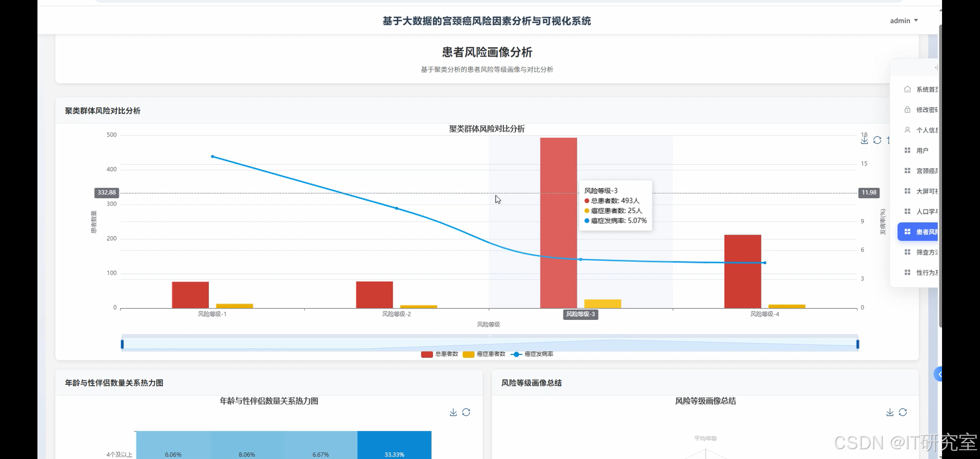
Task: Click the grid icon beside 宫颈癌 menu item
Action: (907, 170)
